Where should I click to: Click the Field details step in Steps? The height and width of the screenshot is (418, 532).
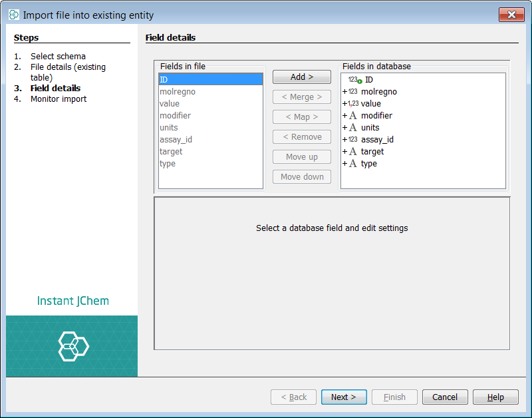55,89
